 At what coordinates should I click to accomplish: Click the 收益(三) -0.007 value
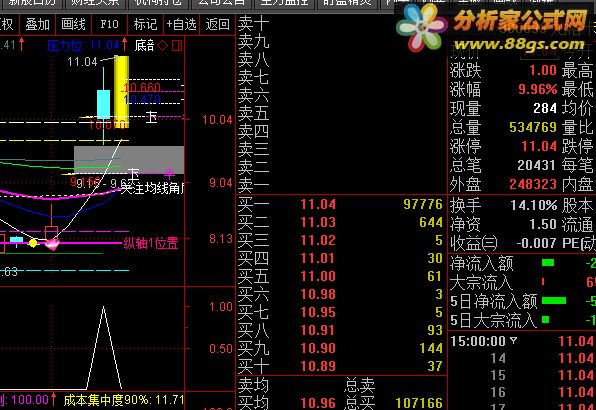(537, 244)
